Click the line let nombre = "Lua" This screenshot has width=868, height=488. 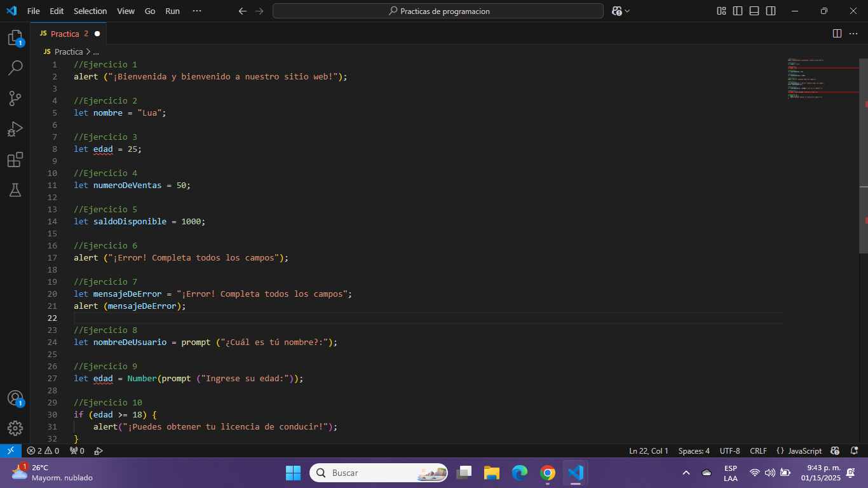(x=120, y=112)
